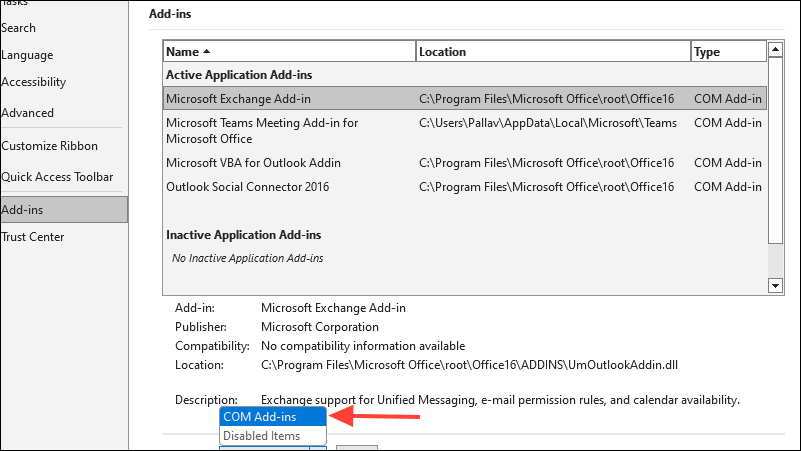Click the Active Application Add-ins heading

(x=239, y=75)
